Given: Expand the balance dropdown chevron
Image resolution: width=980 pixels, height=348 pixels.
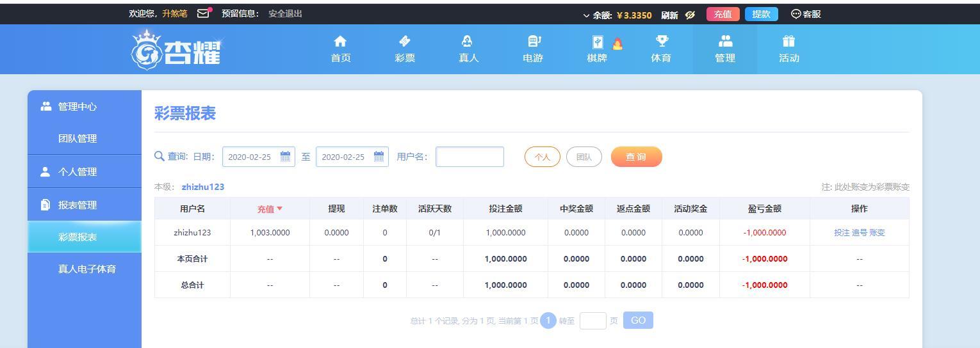Looking at the screenshot, I should click(x=586, y=15).
